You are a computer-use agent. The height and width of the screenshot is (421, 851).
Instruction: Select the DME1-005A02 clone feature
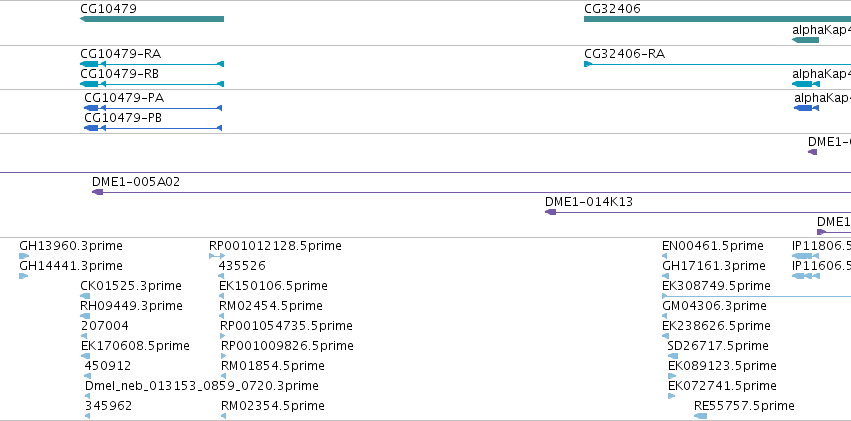click(x=471, y=192)
